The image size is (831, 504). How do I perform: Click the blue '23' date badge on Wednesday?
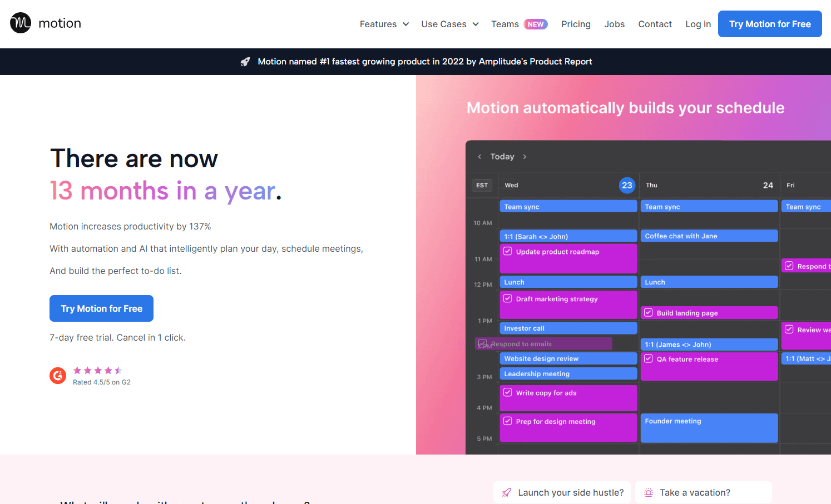tap(627, 185)
